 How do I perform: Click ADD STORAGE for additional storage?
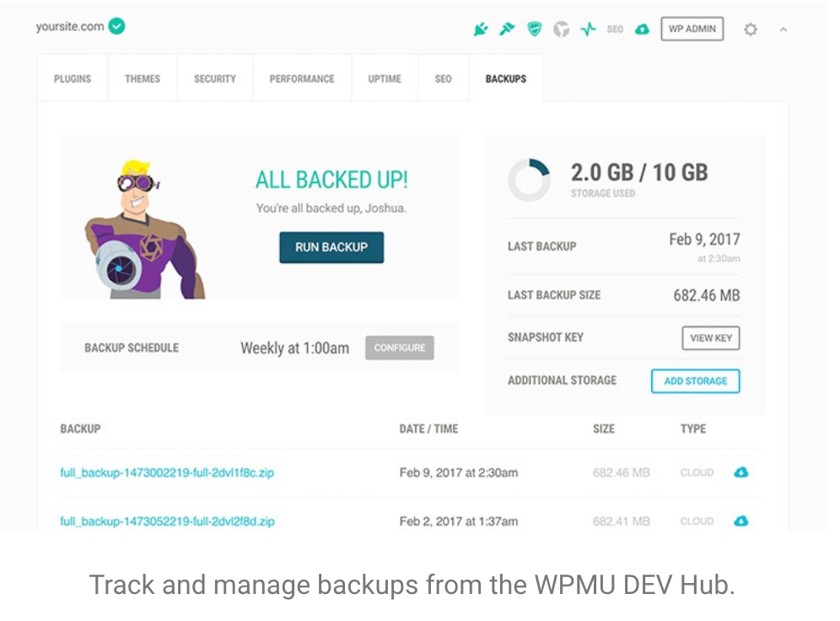pyautogui.click(x=695, y=381)
